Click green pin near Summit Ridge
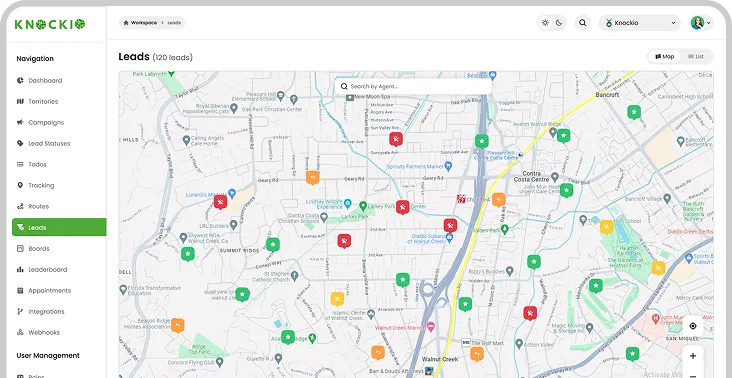The image size is (732, 378). coord(273,245)
